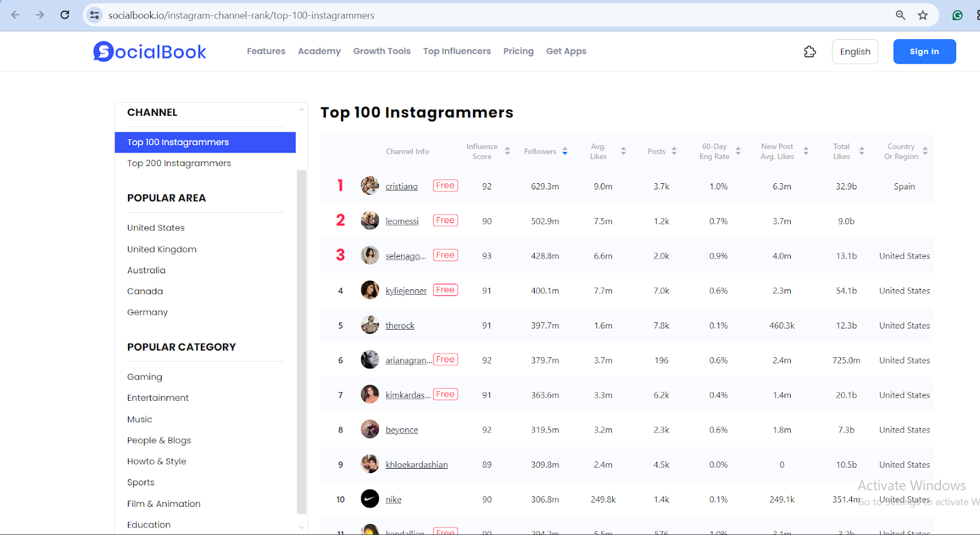Open the English language selector
The height and width of the screenshot is (535, 980).
(x=855, y=51)
